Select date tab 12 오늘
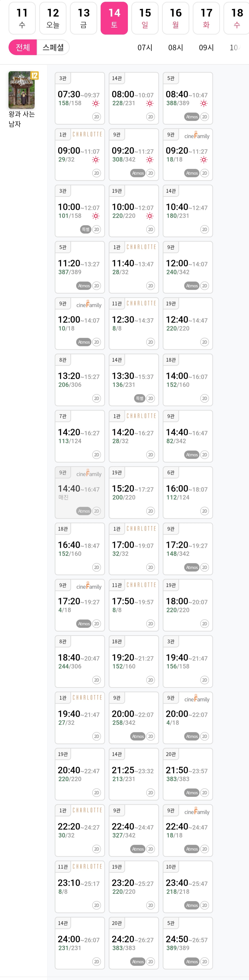The width and height of the screenshot is (249, 980). 53,18
